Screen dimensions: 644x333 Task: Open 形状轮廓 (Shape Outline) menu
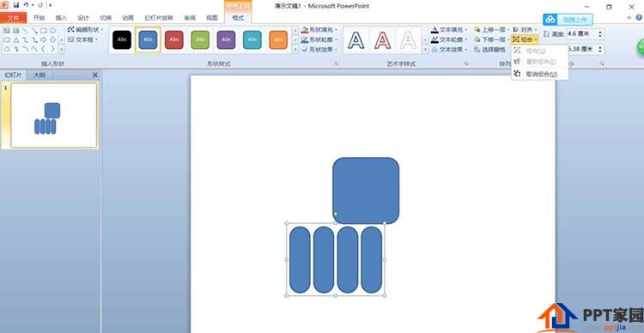(x=319, y=39)
